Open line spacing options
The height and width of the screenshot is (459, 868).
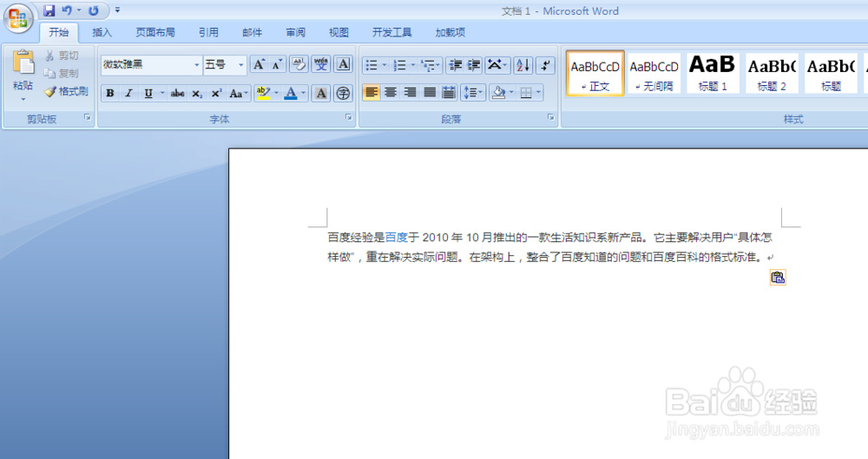[x=473, y=93]
